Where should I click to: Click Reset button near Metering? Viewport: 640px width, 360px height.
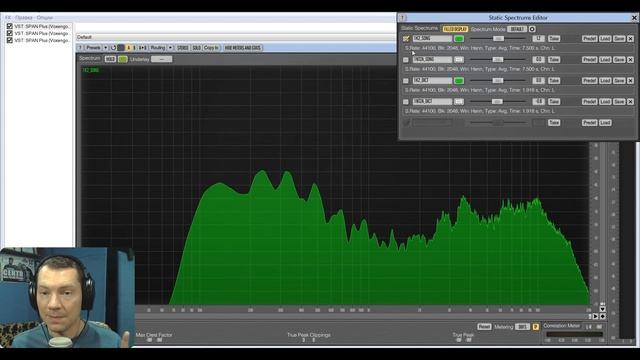484,327
